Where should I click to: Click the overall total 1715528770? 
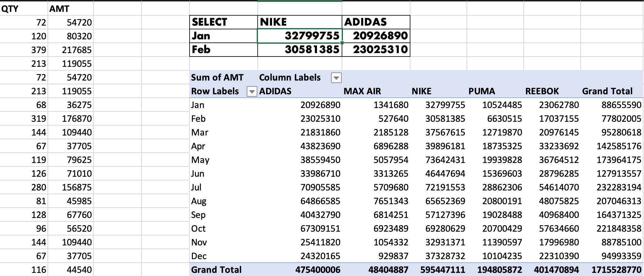click(612, 270)
